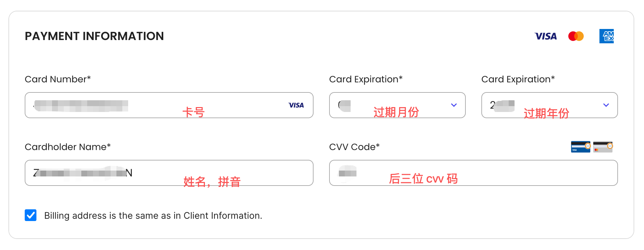Click the Card Expiration label above year dropdown

coord(518,79)
